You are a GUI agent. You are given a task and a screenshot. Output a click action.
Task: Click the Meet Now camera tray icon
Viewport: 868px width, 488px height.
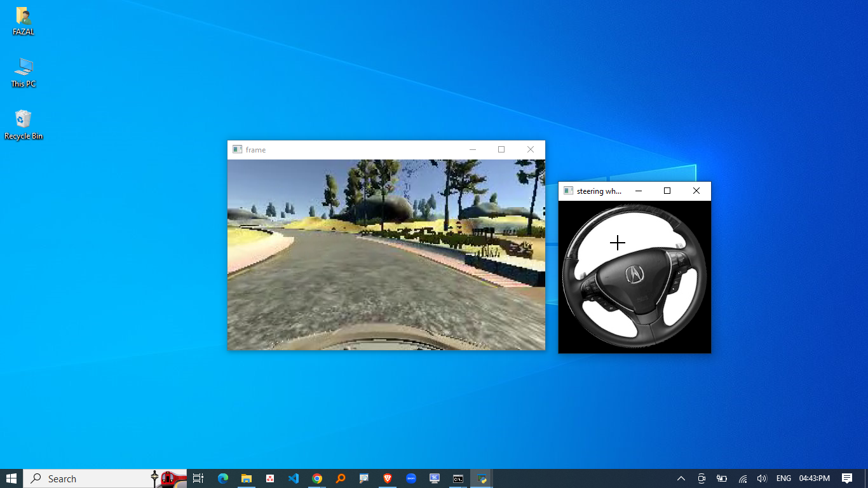pos(702,478)
